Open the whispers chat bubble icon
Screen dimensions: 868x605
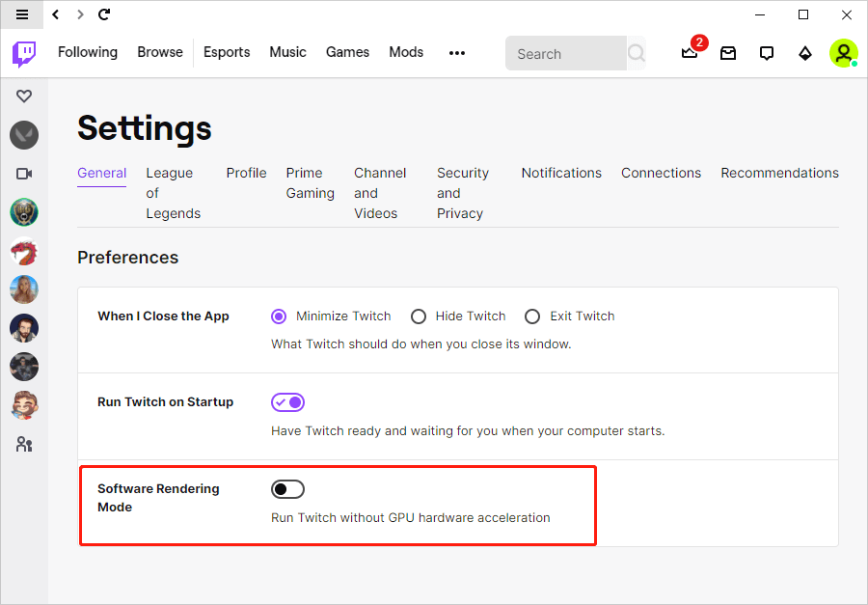tap(767, 53)
